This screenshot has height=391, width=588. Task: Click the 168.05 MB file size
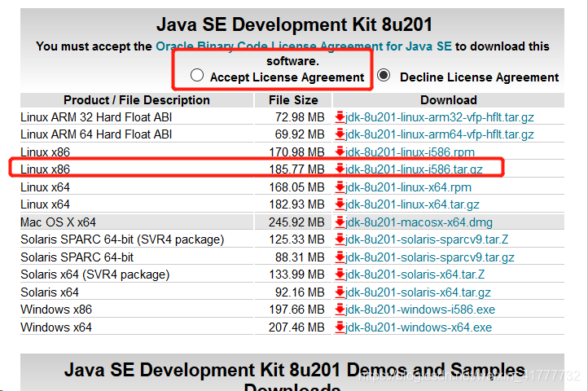pos(296,187)
